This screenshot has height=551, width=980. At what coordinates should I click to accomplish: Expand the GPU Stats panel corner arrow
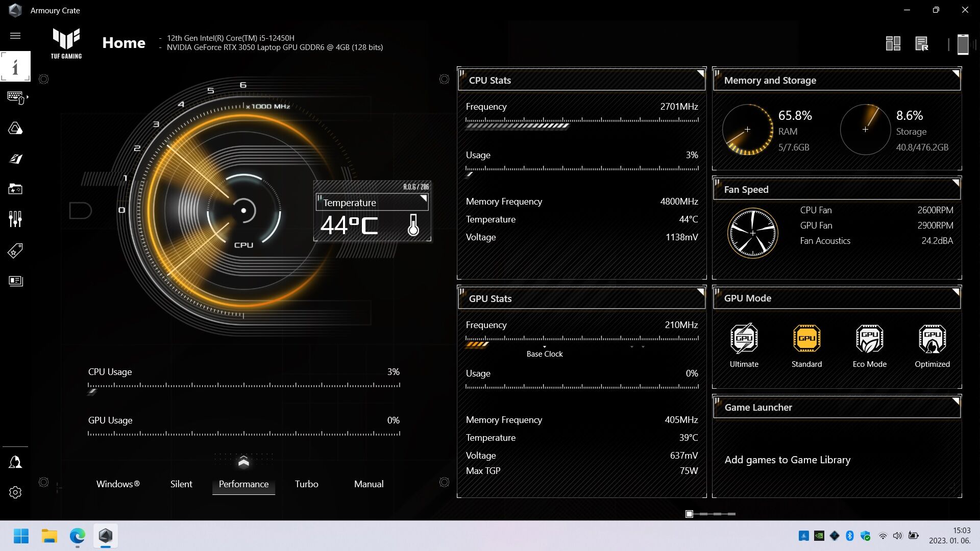[701, 292]
